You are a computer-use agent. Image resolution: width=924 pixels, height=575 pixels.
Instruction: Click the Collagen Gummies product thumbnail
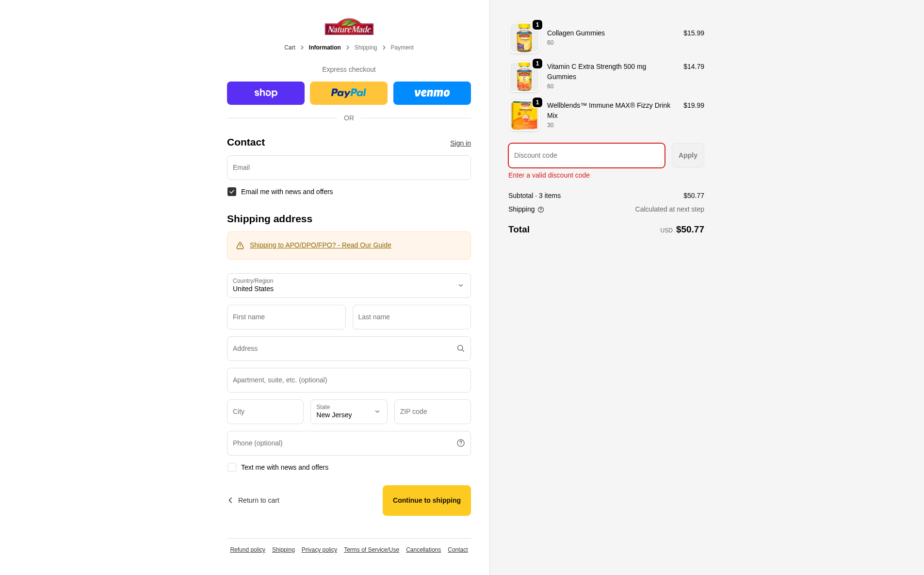coord(524,38)
